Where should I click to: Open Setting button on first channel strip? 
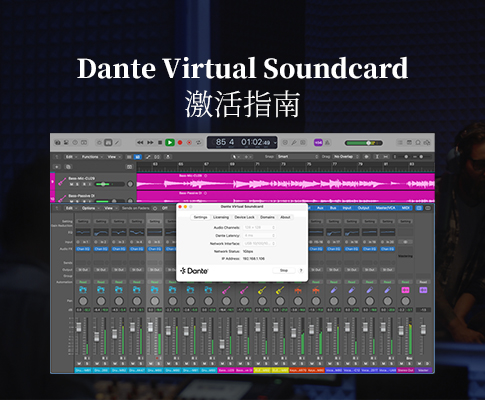tap(83, 221)
